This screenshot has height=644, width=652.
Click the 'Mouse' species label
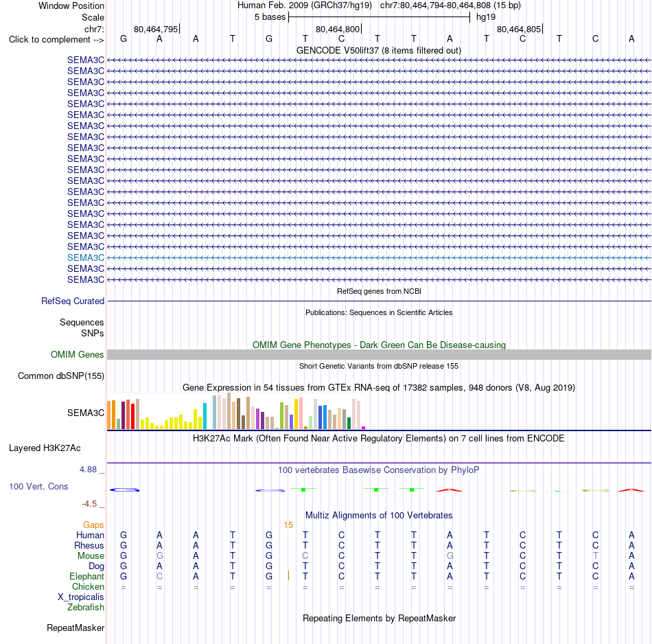click(x=91, y=556)
